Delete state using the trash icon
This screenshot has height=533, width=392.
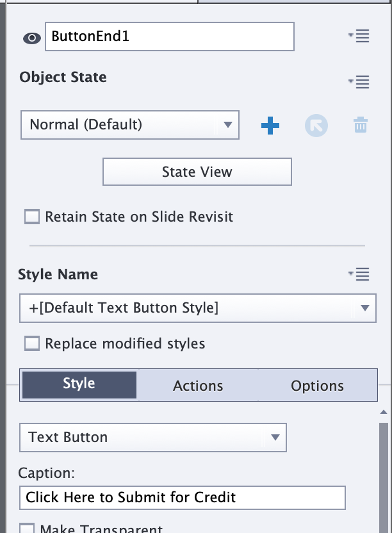click(x=361, y=125)
